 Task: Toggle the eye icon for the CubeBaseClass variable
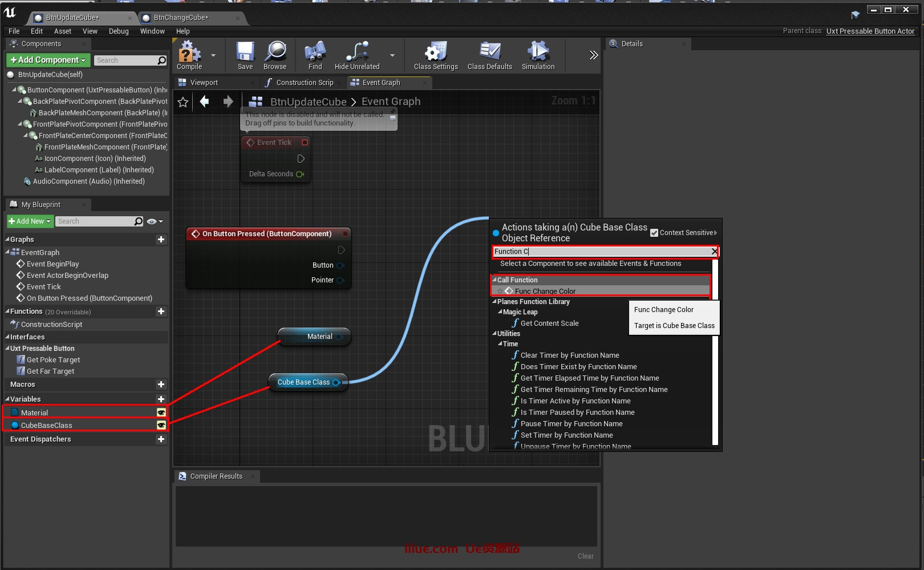coord(161,425)
